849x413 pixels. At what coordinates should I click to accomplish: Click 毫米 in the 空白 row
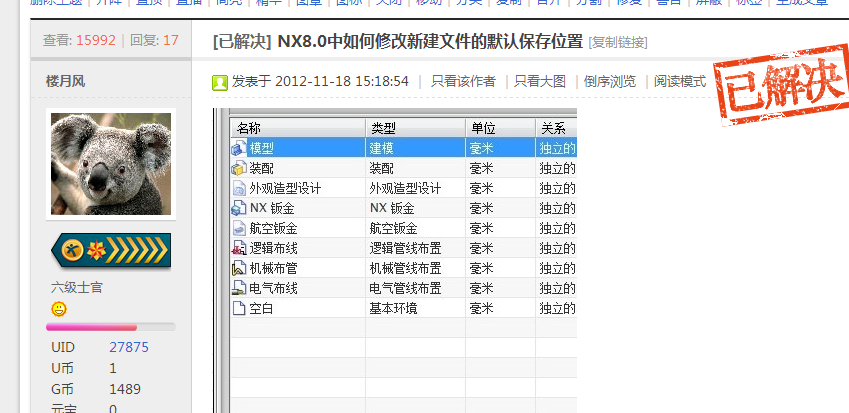point(481,308)
